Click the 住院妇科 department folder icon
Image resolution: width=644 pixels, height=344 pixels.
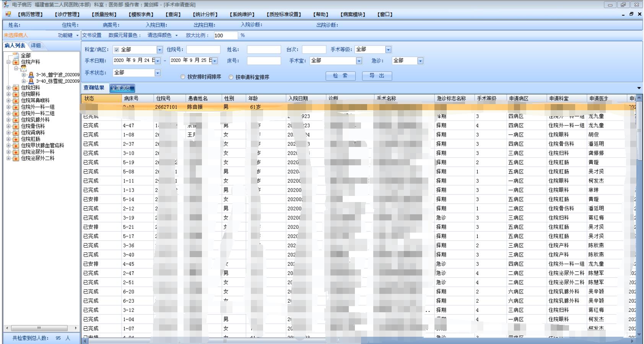(x=16, y=88)
